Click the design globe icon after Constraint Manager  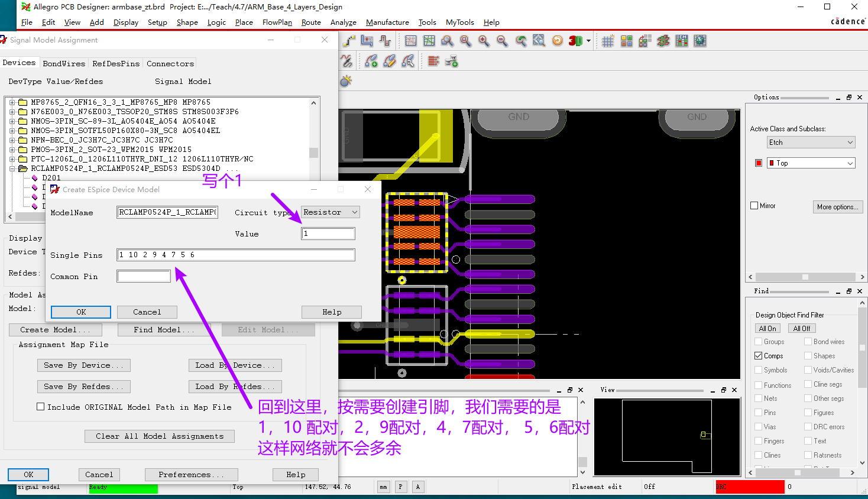pos(700,41)
